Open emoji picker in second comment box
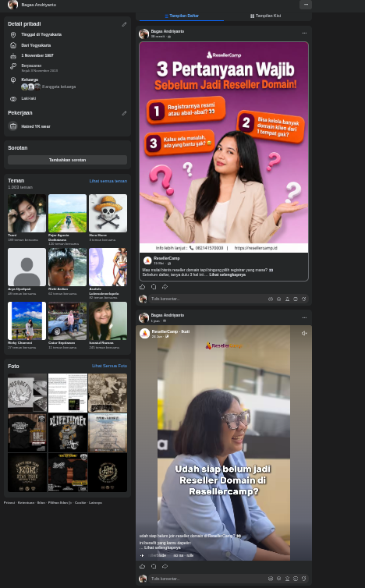The height and width of the screenshot is (588, 365). tap(278, 579)
